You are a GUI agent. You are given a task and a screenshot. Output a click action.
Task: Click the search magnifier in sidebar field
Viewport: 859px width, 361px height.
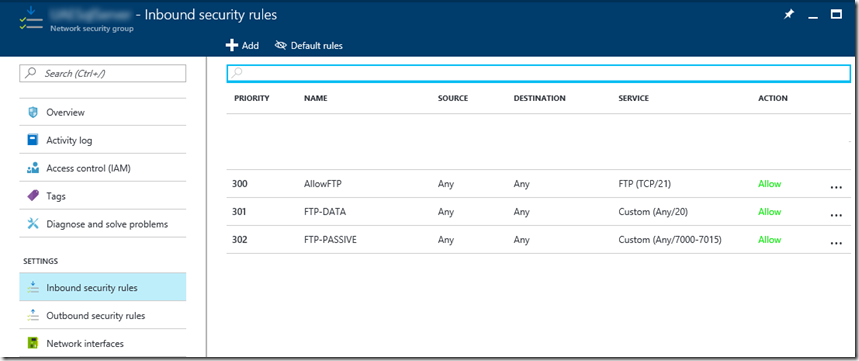[31, 73]
